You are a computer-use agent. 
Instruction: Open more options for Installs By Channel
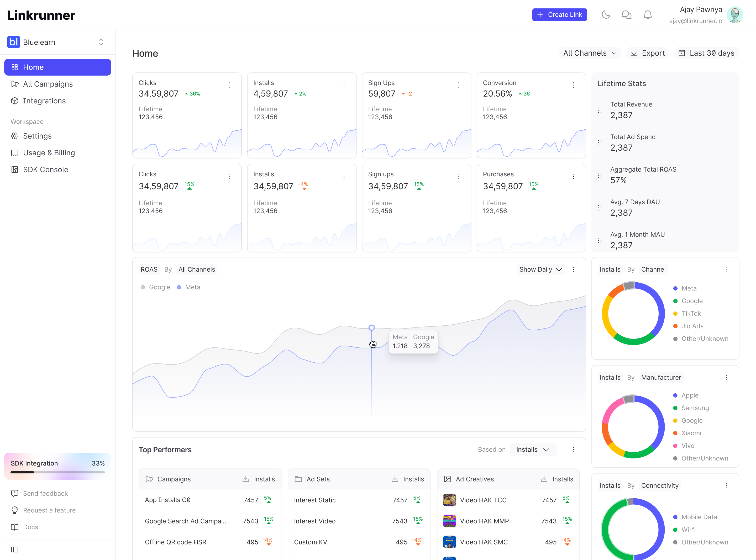coord(727,270)
